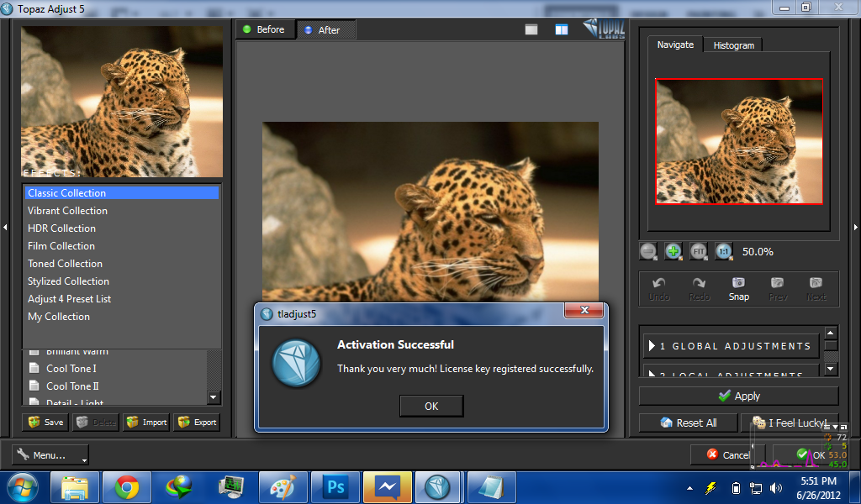Click the Delete preset button
Screen dimensions: 861x504
96,423
